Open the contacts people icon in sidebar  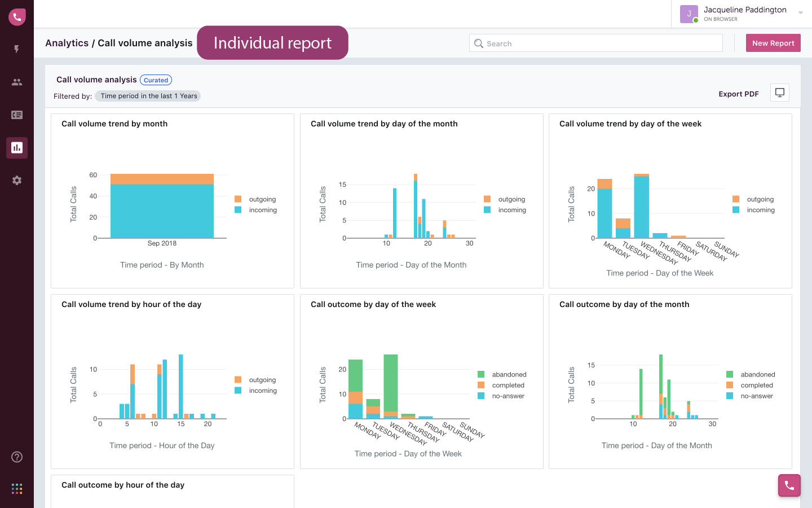point(17,82)
